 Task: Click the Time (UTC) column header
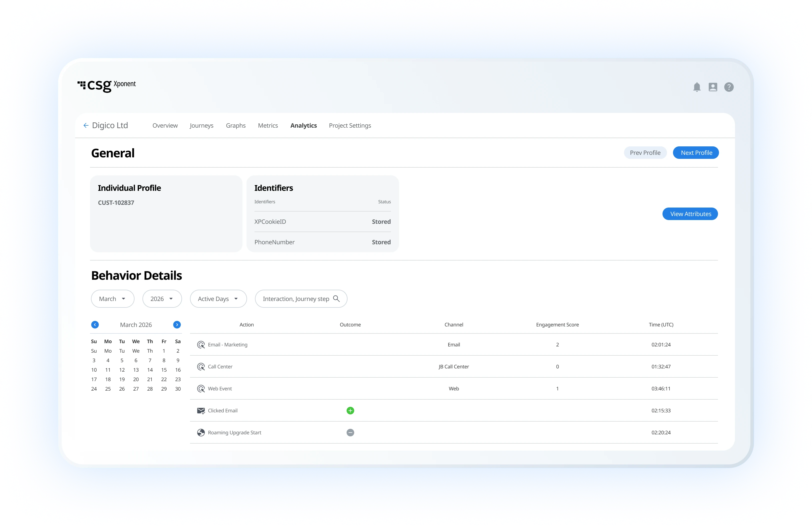(661, 324)
